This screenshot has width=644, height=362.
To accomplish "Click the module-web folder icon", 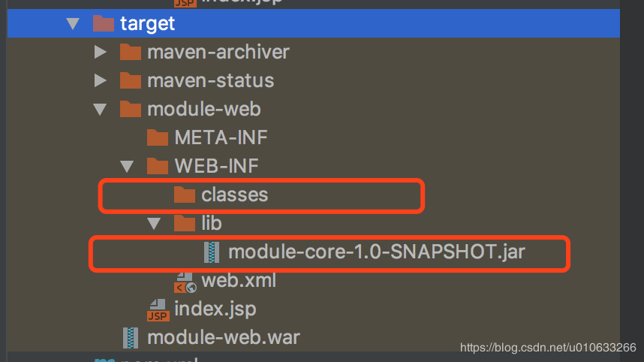I will [130, 109].
